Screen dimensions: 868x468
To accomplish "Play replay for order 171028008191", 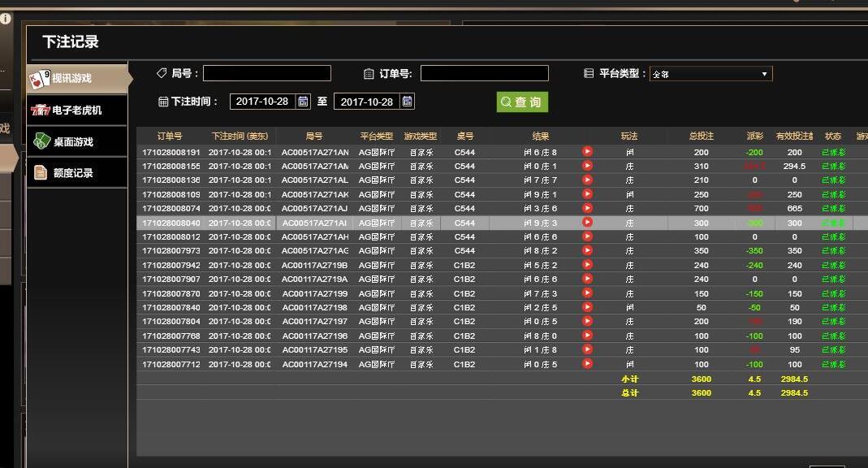I will tap(587, 151).
